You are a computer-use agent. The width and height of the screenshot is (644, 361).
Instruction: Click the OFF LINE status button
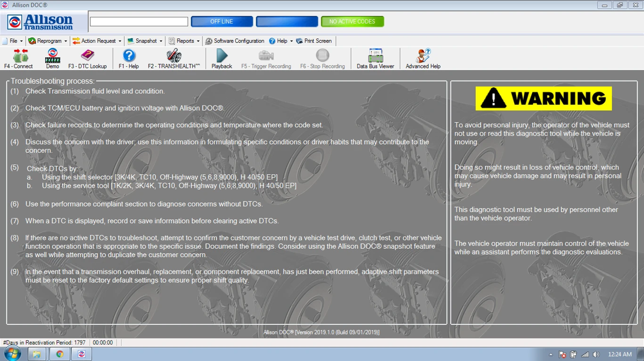[x=222, y=21]
